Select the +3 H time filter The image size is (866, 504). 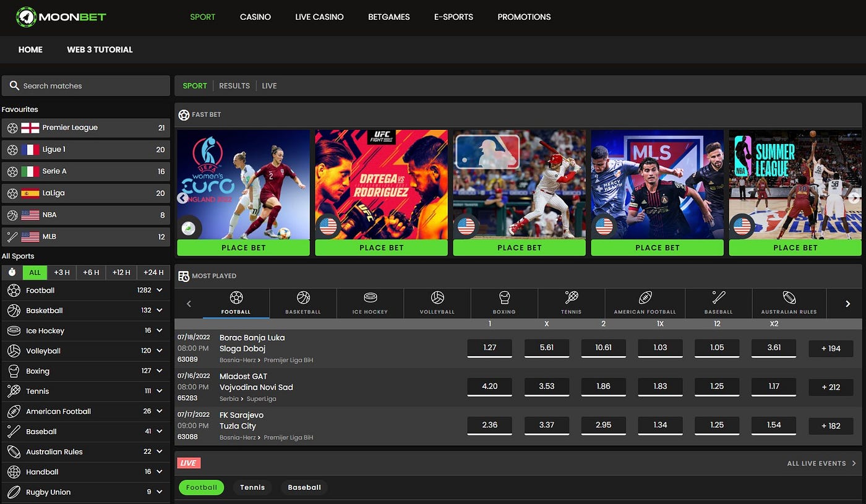click(62, 272)
